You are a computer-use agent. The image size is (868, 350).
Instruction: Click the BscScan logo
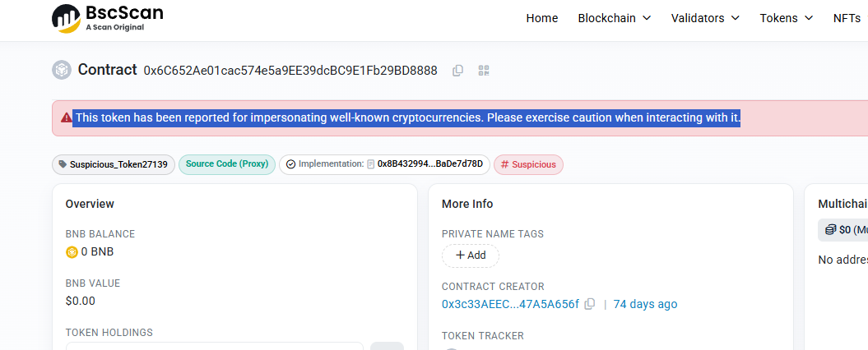click(108, 18)
